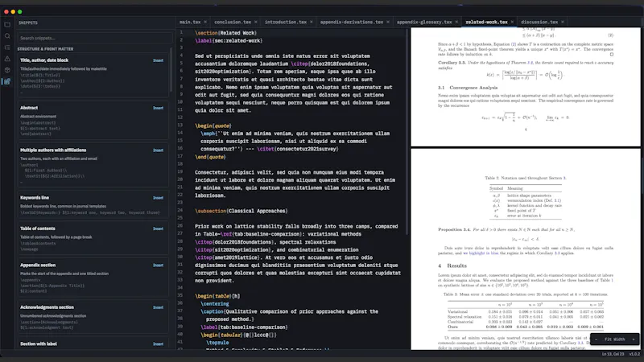Switch to the introduction.tex tab

tap(286, 23)
